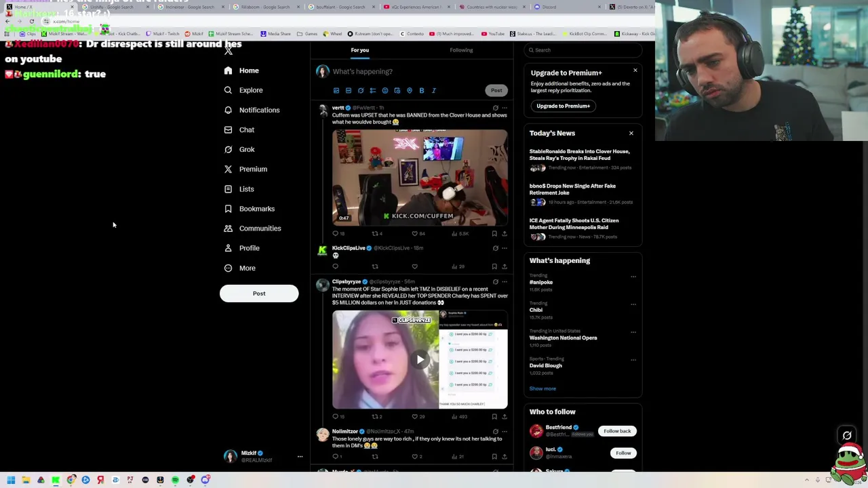Open the Windows Start menu

point(11,480)
